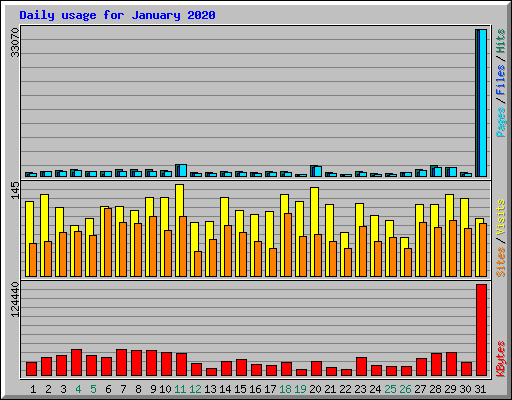Click the day 10 axis label
512x400 pixels.
pyautogui.click(x=165, y=389)
